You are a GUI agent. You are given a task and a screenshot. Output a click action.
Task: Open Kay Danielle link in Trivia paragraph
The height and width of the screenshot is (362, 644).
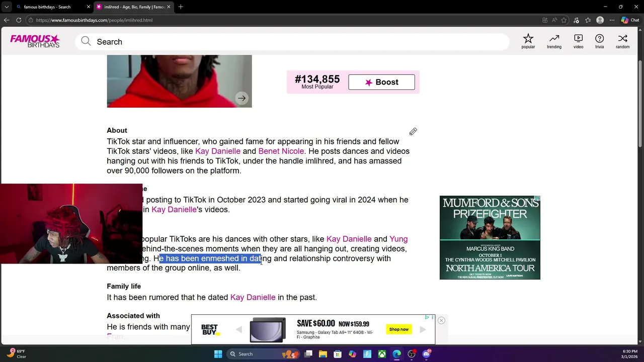349,239
